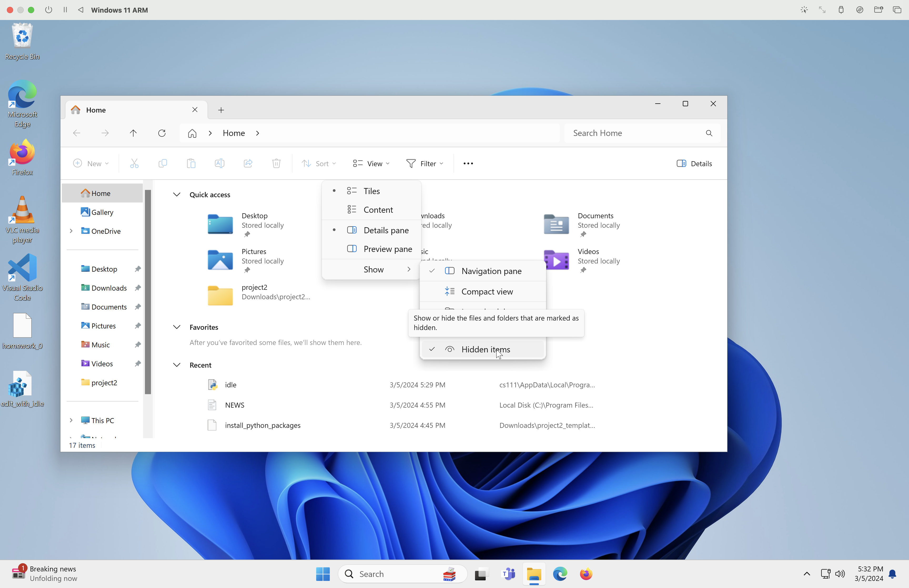Screen dimensions: 909x588
Task: Click the Cut scissors icon in toolbar
Action: (x=134, y=163)
